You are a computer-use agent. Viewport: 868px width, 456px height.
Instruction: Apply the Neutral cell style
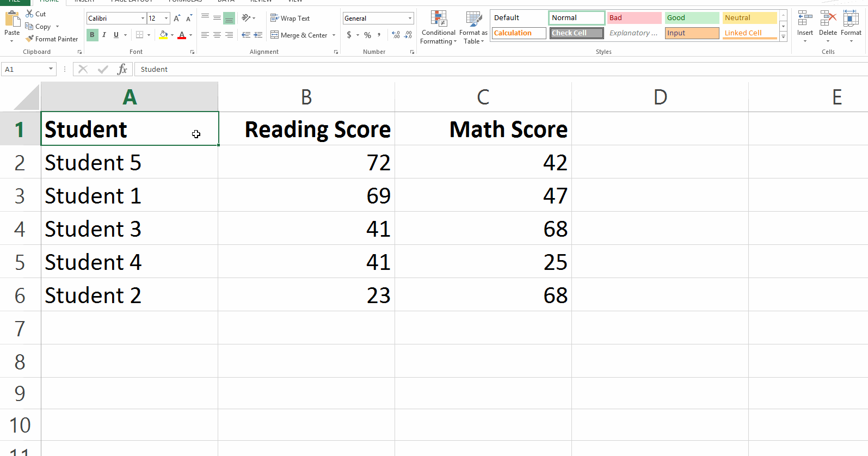[750, 18]
